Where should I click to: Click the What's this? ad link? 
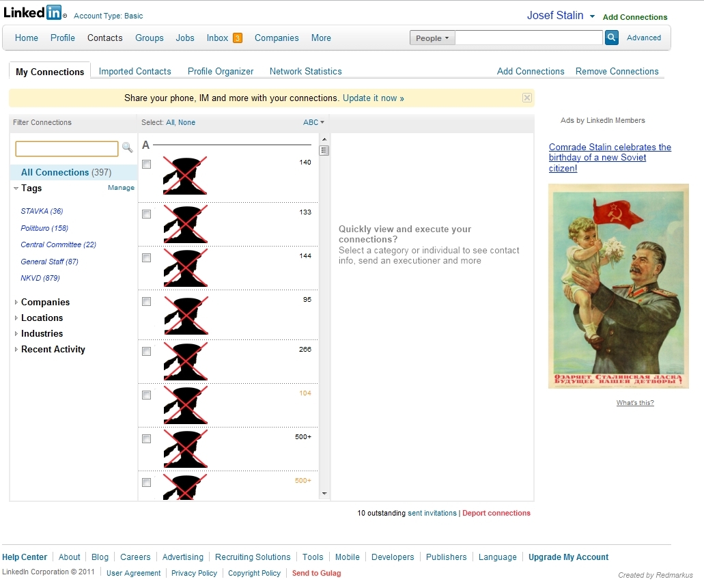pos(635,402)
